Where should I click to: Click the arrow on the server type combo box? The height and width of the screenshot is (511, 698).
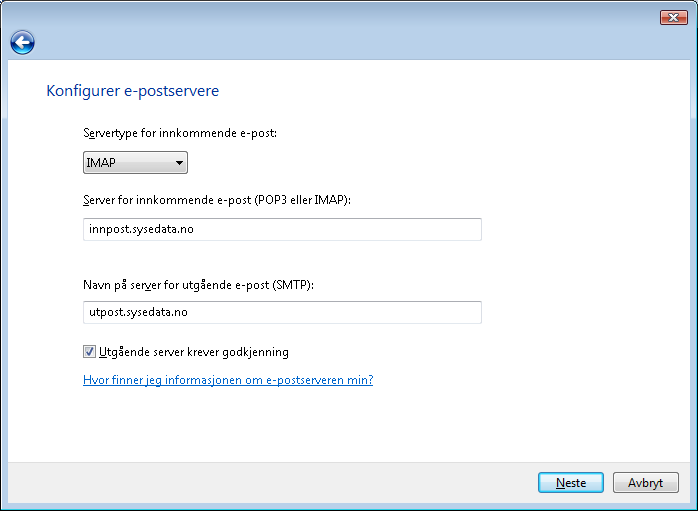179,163
